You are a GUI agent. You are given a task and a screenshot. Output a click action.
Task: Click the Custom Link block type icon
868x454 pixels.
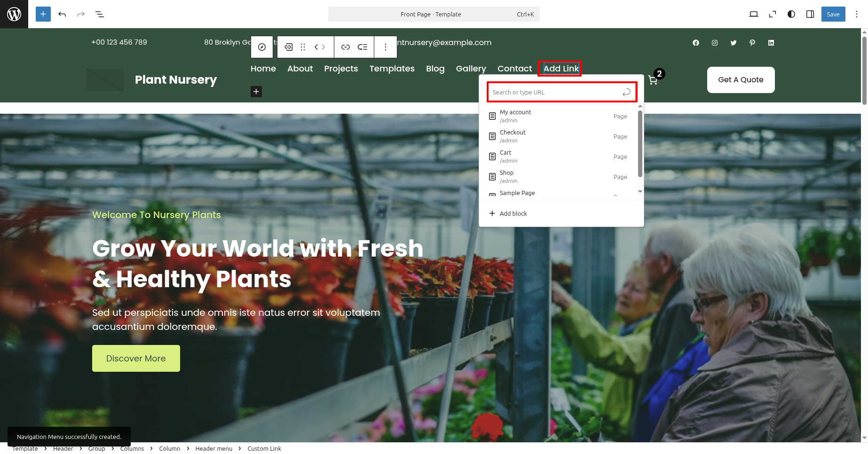(289, 47)
